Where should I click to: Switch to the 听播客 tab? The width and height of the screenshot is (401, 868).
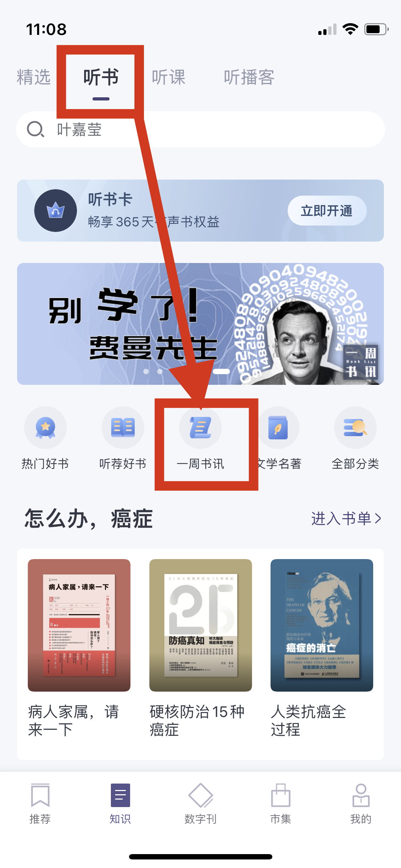[249, 77]
